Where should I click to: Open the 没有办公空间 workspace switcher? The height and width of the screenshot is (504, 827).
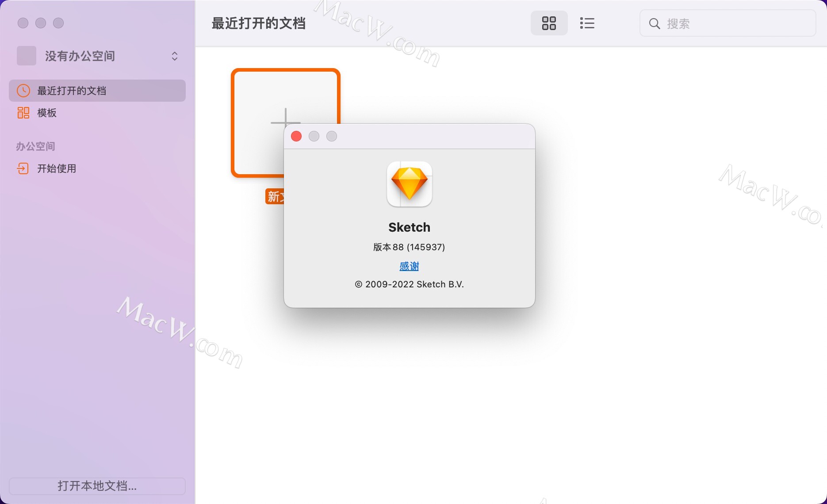pyautogui.click(x=97, y=56)
